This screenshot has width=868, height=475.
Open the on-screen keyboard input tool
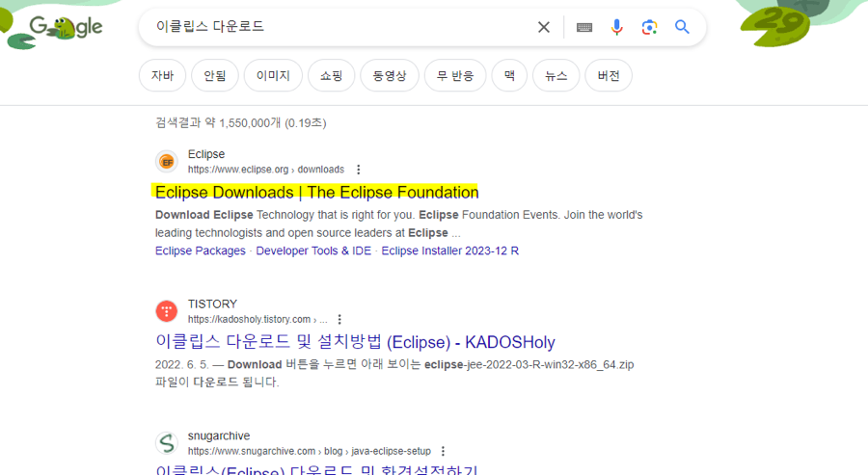(584, 27)
